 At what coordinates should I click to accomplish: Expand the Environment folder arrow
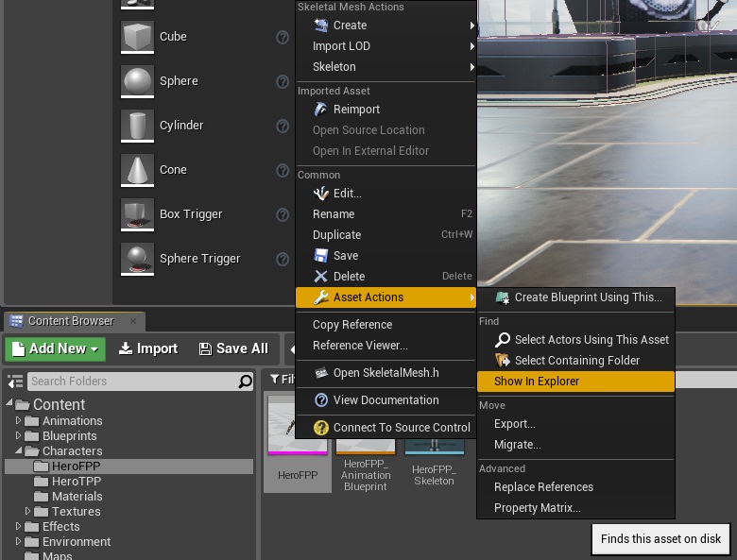[18, 541]
